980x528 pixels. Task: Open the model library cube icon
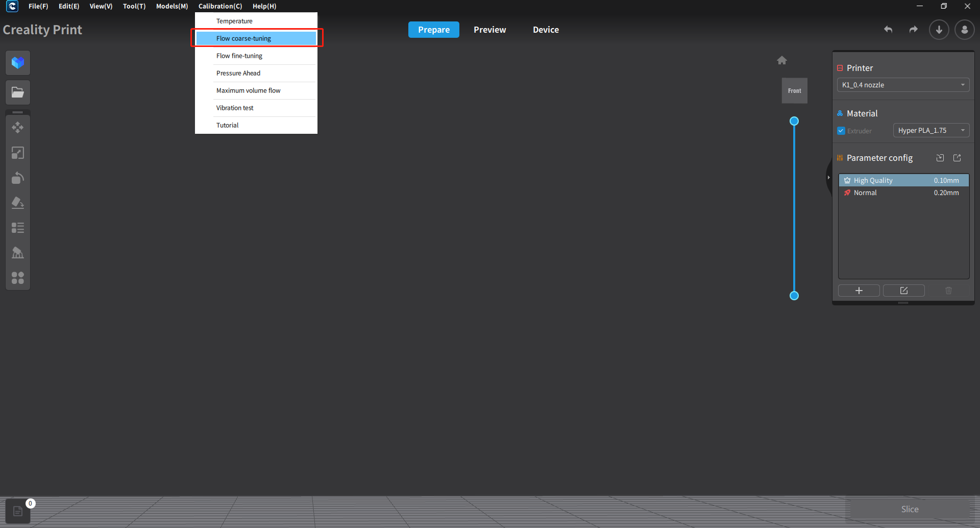pyautogui.click(x=18, y=63)
